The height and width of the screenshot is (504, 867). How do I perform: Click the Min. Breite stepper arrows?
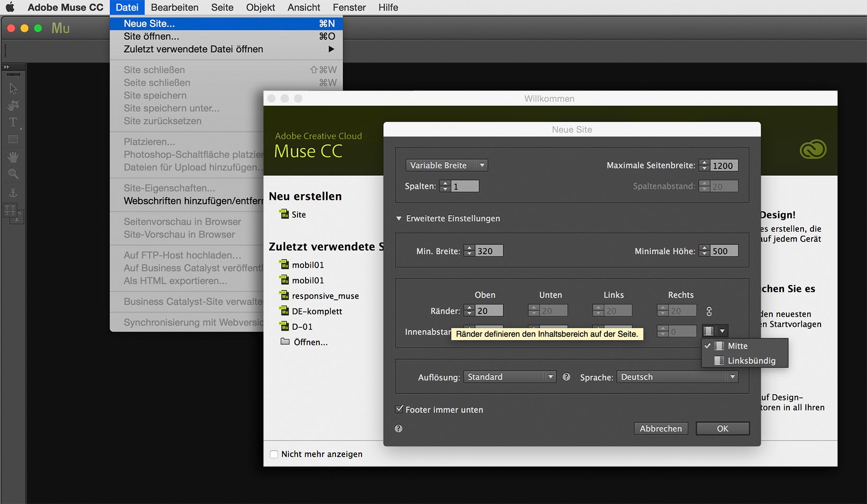(x=469, y=251)
